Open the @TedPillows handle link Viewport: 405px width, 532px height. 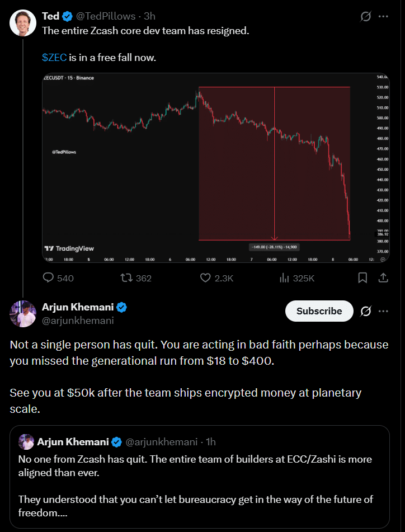pos(107,16)
